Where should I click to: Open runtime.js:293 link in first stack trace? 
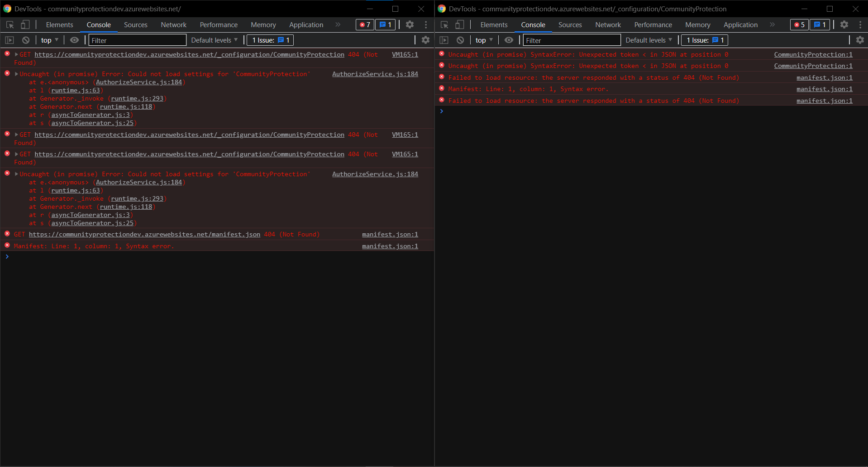pyautogui.click(x=137, y=98)
